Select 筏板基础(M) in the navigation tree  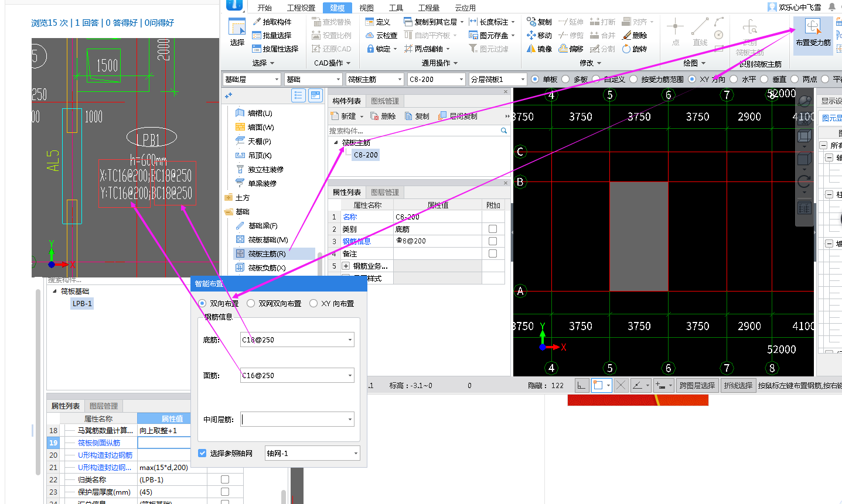click(x=268, y=239)
